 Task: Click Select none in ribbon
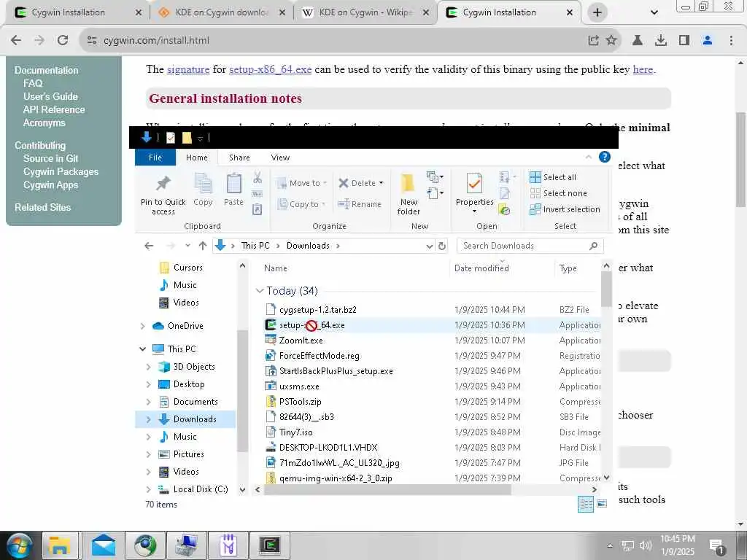[558, 193]
